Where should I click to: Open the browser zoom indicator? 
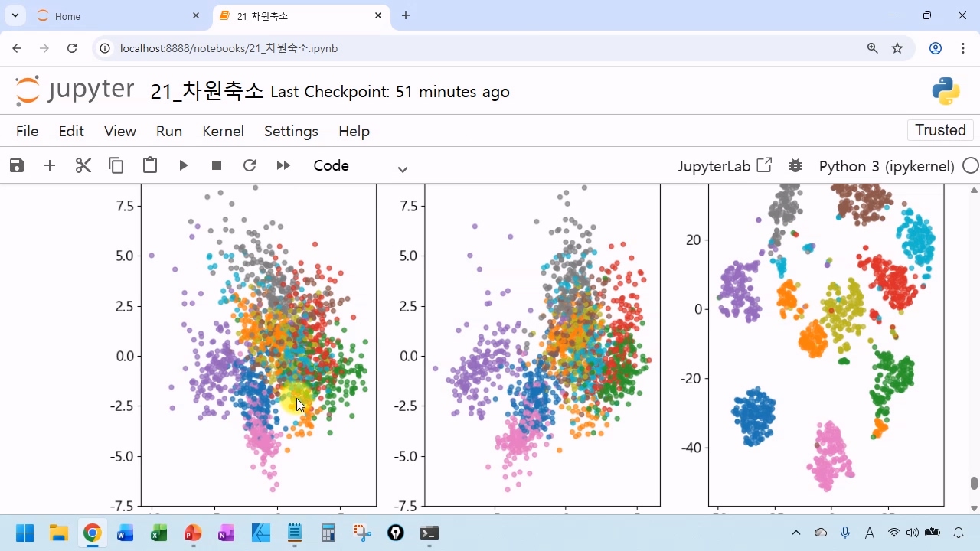[x=873, y=48]
